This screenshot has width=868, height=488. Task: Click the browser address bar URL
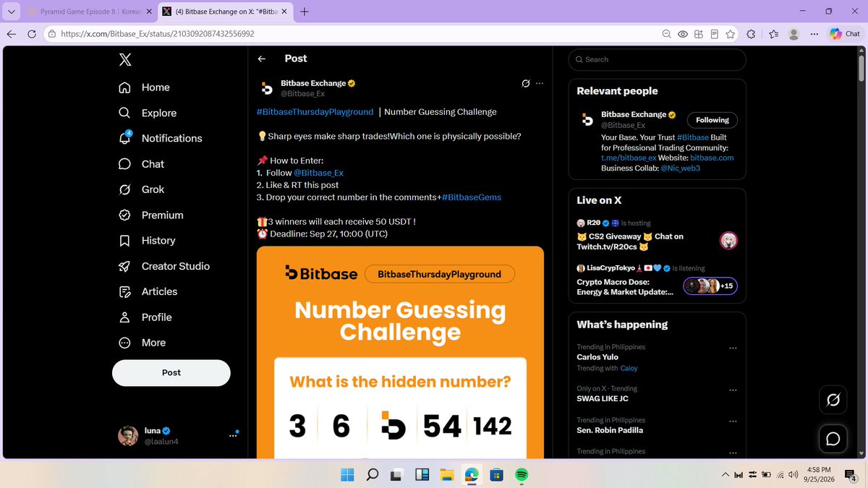point(158,34)
